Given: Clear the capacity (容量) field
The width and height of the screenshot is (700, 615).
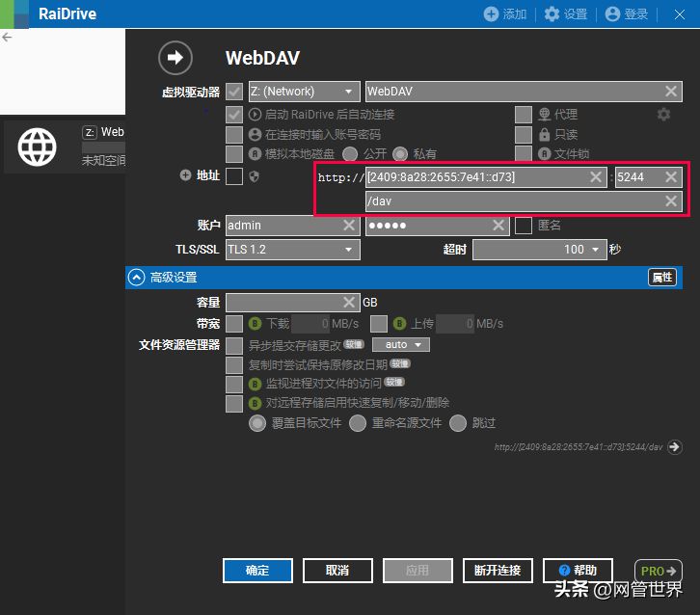Looking at the screenshot, I should click(x=349, y=303).
